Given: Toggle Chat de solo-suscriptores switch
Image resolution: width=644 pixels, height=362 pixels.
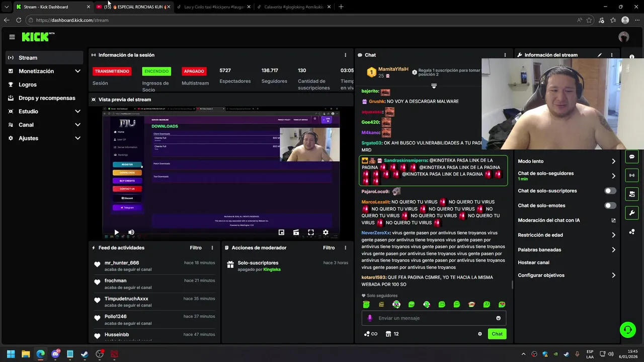Looking at the screenshot, I should [x=610, y=191].
